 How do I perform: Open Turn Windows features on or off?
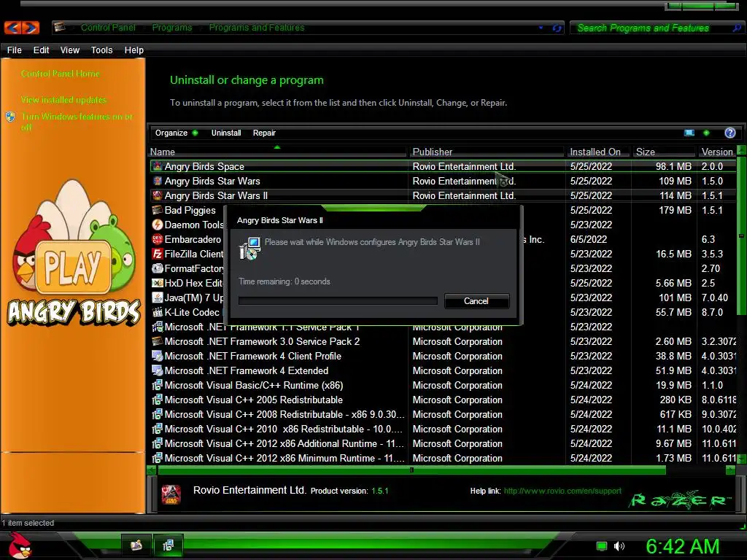tap(76, 122)
